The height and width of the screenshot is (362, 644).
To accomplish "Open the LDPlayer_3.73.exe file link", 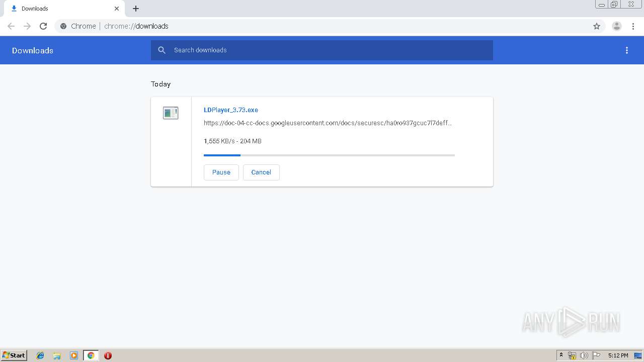I will pos(231,110).
